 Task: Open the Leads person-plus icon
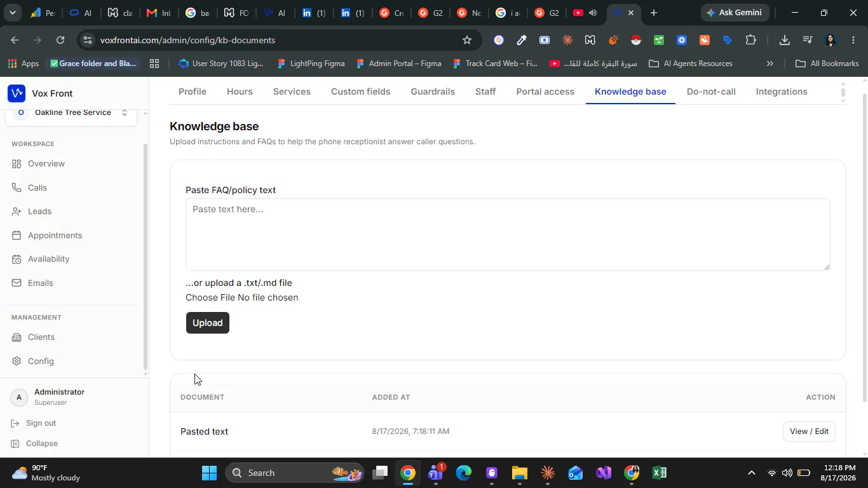[x=17, y=212]
